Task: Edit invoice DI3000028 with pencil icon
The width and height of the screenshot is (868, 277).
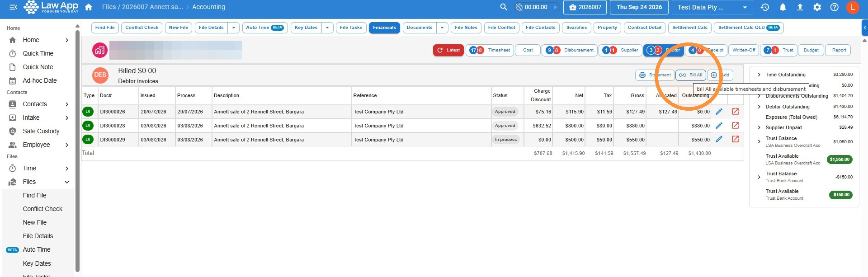Action: click(719, 126)
